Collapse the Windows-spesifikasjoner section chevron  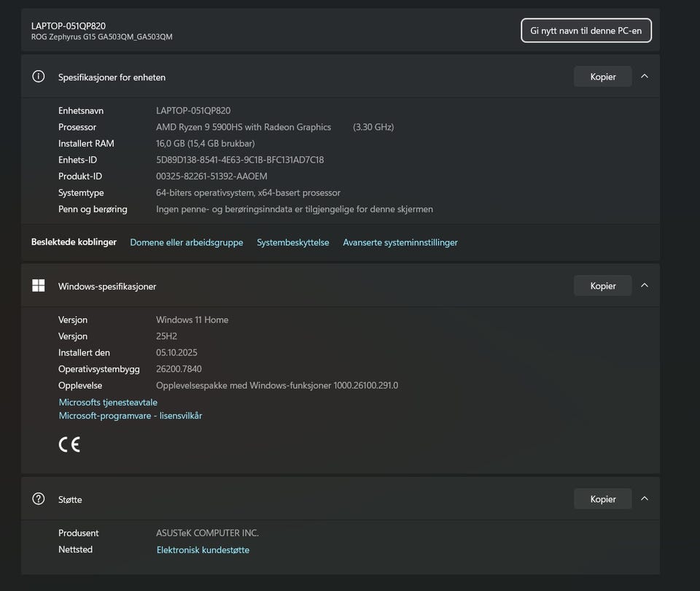tap(644, 285)
